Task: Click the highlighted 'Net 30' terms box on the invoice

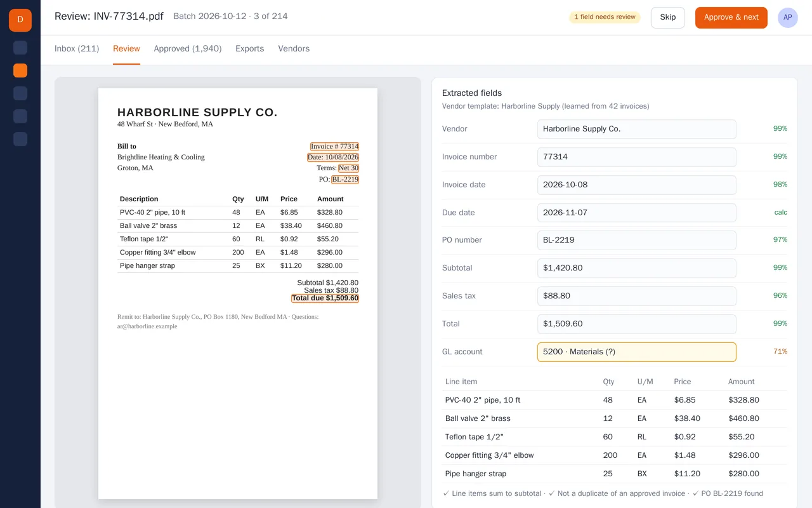Action: point(348,168)
